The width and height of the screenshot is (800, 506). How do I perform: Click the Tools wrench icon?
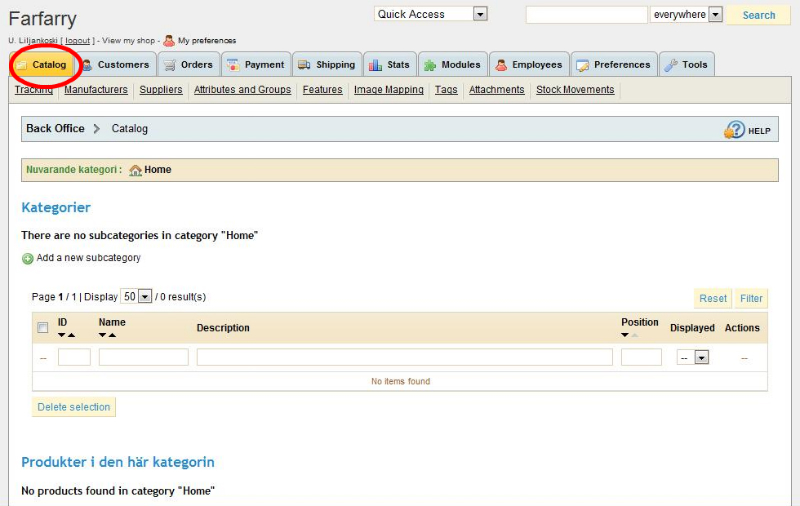pos(671,65)
